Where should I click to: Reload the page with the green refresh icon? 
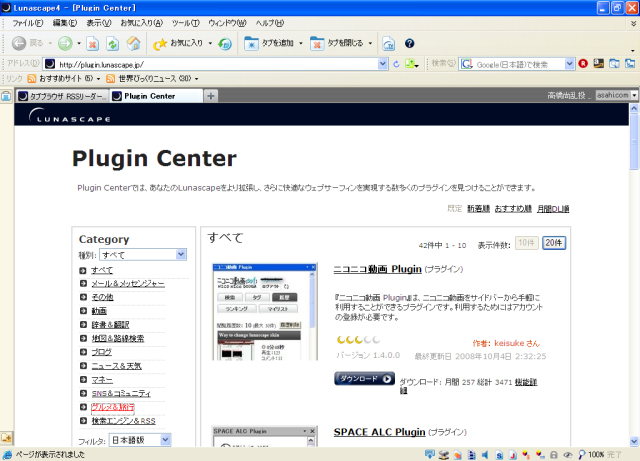[x=113, y=44]
